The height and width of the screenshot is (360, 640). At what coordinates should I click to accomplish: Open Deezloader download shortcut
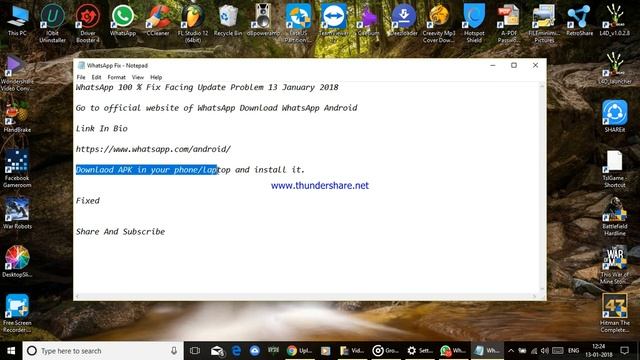pos(404,20)
